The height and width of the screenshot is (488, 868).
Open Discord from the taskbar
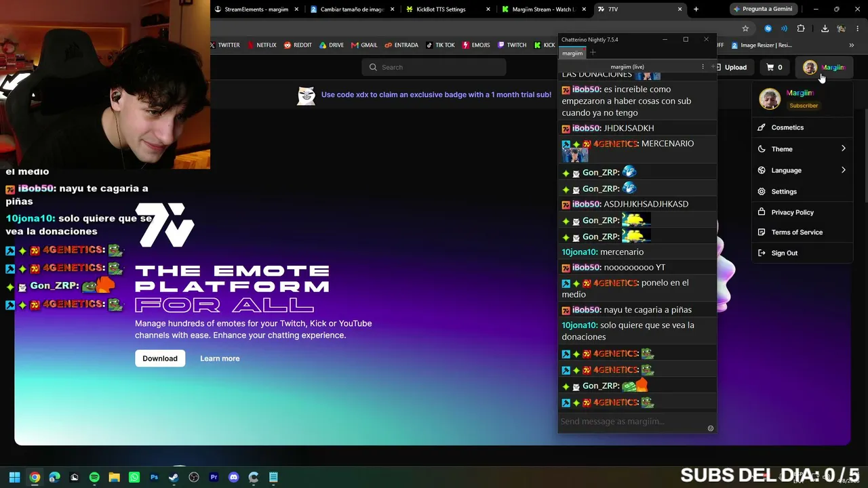pos(234,477)
